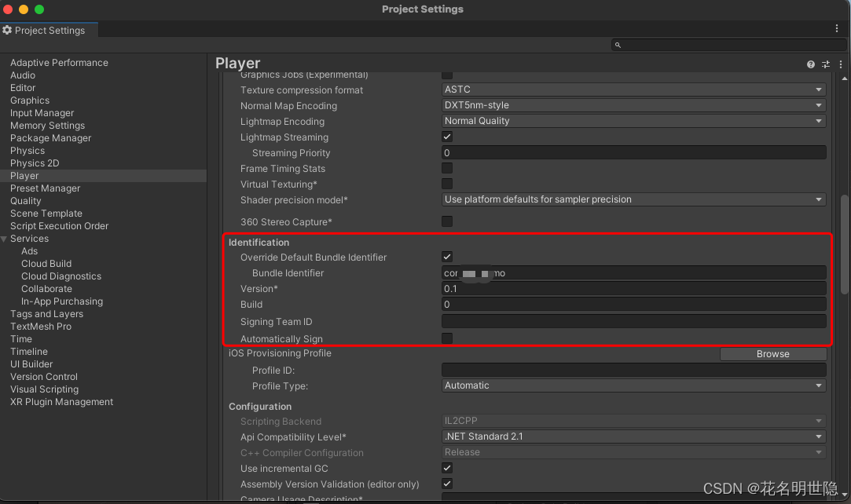Image resolution: width=851 pixels, height=504 pixels.
Task: Enable Automatically Sign
Action: click(446, 338)
